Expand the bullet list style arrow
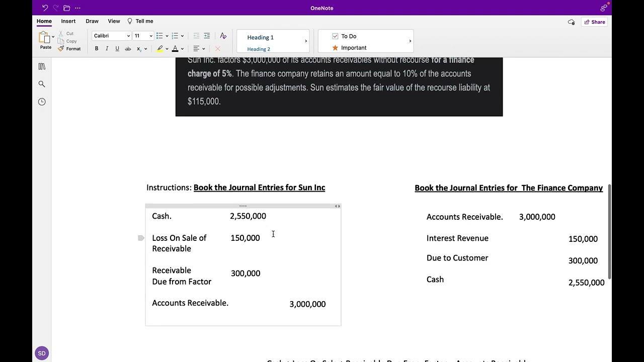644x362 pixels. [x=167, y=36]
